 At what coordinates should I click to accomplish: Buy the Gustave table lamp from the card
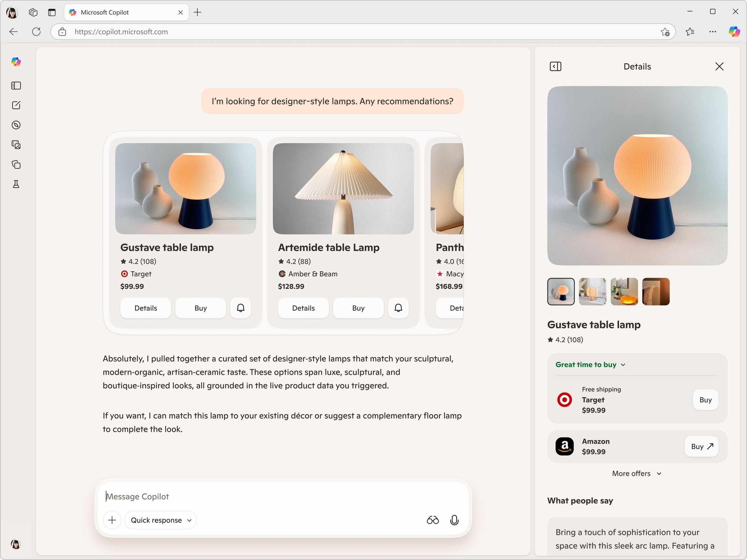pos(200,308)
